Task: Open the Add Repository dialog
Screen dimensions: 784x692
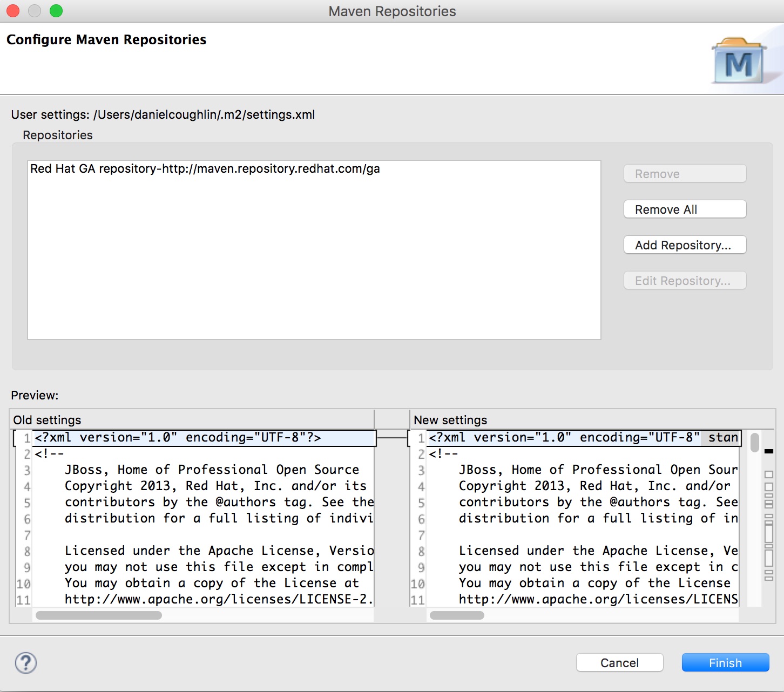Action: (685, 245)
